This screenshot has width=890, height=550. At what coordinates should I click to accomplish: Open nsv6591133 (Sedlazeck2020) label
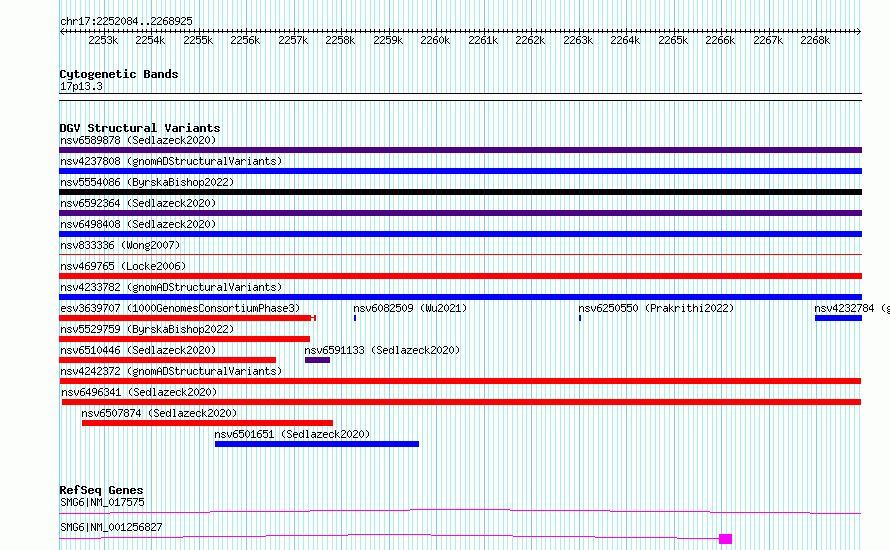pyautogui.click(x=382, y=350)
